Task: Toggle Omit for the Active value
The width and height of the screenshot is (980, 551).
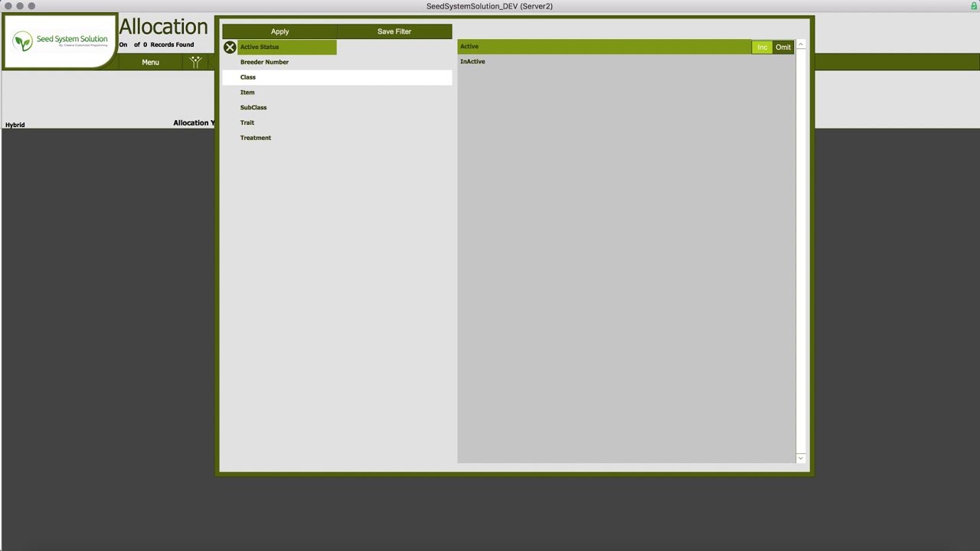Action: [783, 47]
